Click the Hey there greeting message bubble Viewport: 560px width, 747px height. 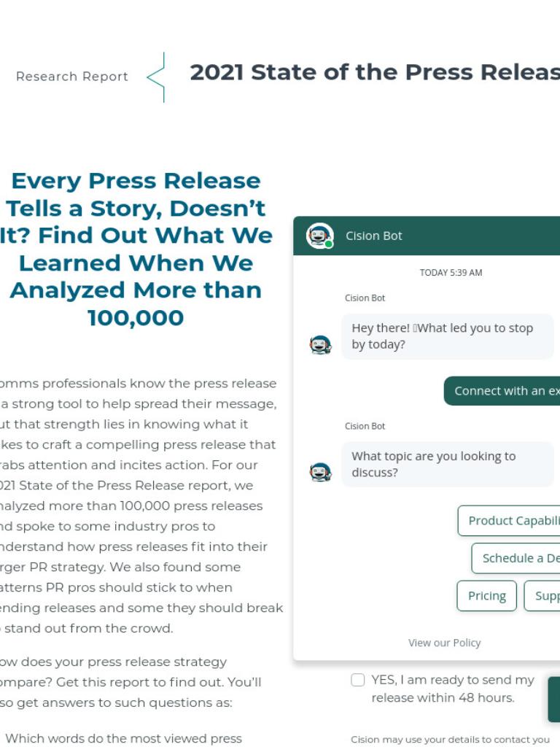(x=448, y=336)
